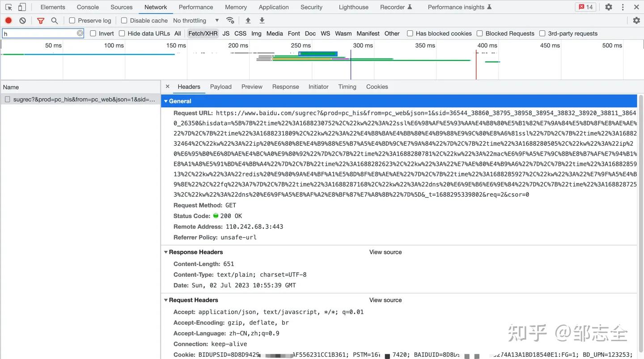Open network conditions wifi icon
Viewport: 644px width, 359px height.
(230, 21)
